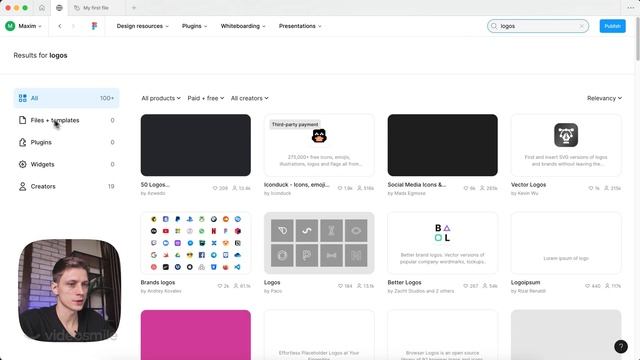Image resolution: width=640 pixels, height=360 pixels.
Task: Open the Whiteboarding menu
Action: [x=243, y=26]
